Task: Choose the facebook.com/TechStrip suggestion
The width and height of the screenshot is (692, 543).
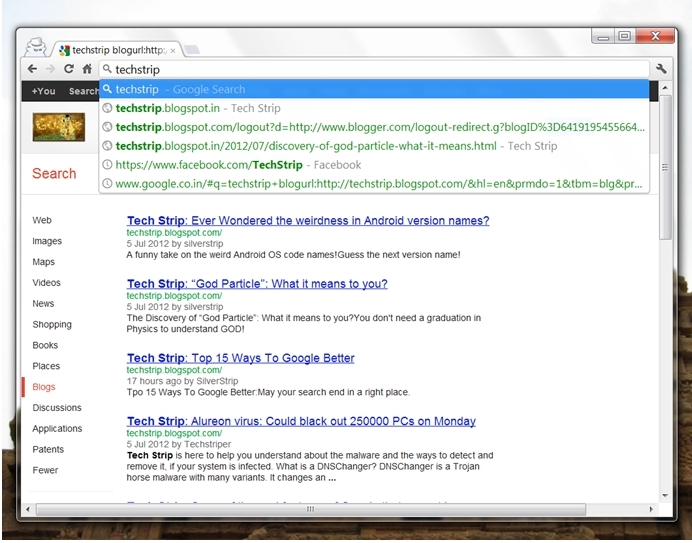Action: coord(374,165)
